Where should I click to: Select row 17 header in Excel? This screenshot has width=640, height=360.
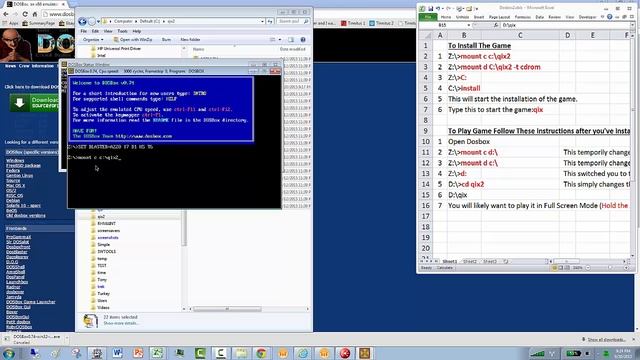pyautogui.click(x=426, y=216)
